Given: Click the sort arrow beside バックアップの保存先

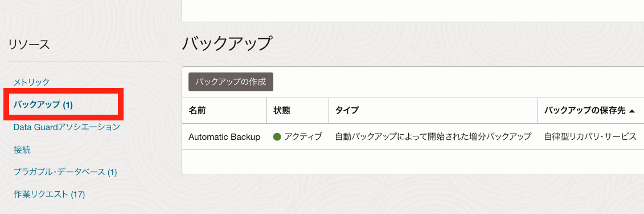Looking at the screenshot, I should 631,111.
